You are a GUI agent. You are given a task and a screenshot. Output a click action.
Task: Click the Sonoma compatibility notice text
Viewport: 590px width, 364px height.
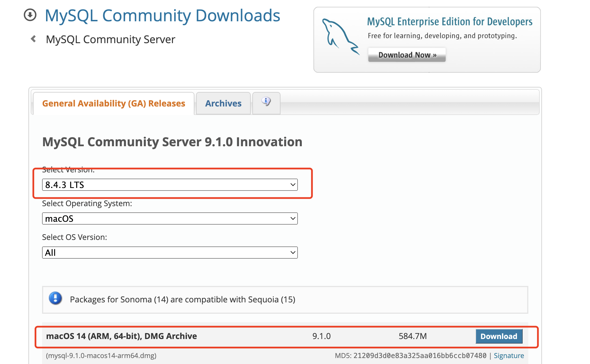[182, 300]
